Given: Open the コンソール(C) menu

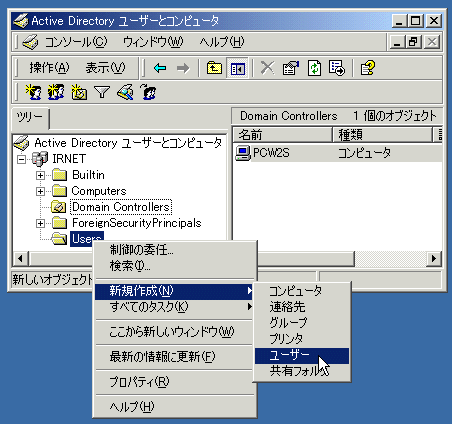Looking at the screenshot, I should pyautogui.click(x=76, y=42).
